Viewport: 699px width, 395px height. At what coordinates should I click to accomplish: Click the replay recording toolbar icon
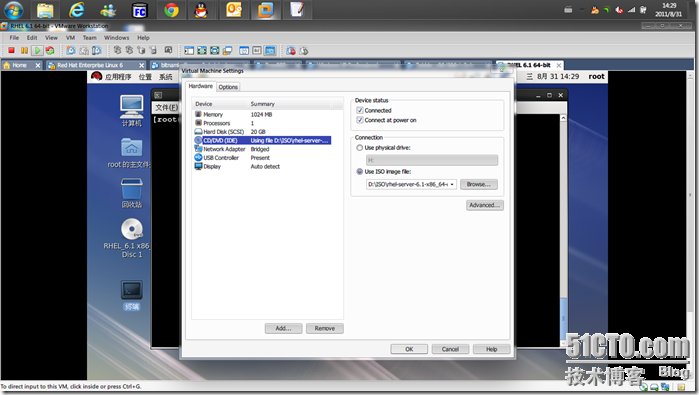304,50
